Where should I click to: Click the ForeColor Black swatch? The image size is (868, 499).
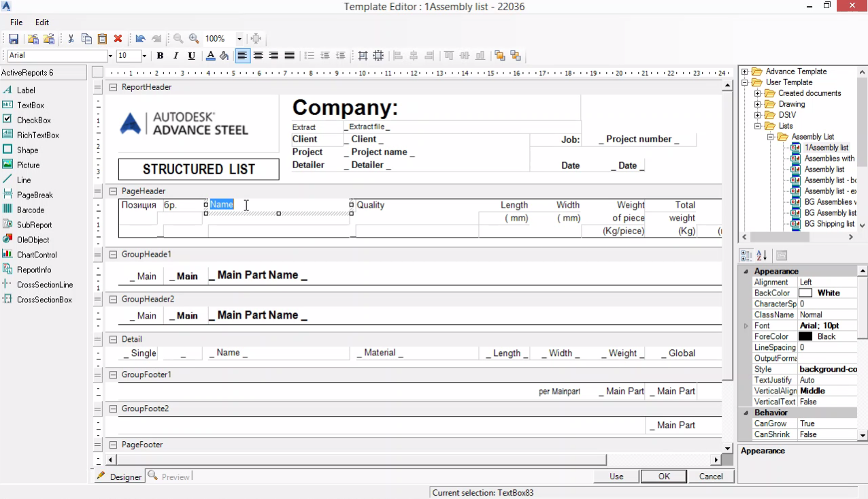pyautogui.click(x=805, y=336)
